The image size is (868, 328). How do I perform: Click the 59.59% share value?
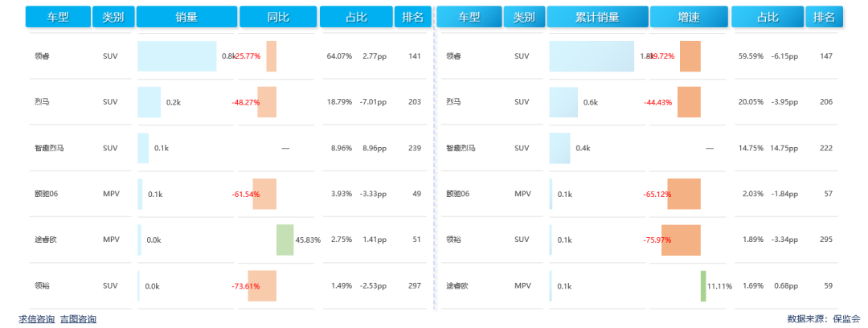[751, 56]
